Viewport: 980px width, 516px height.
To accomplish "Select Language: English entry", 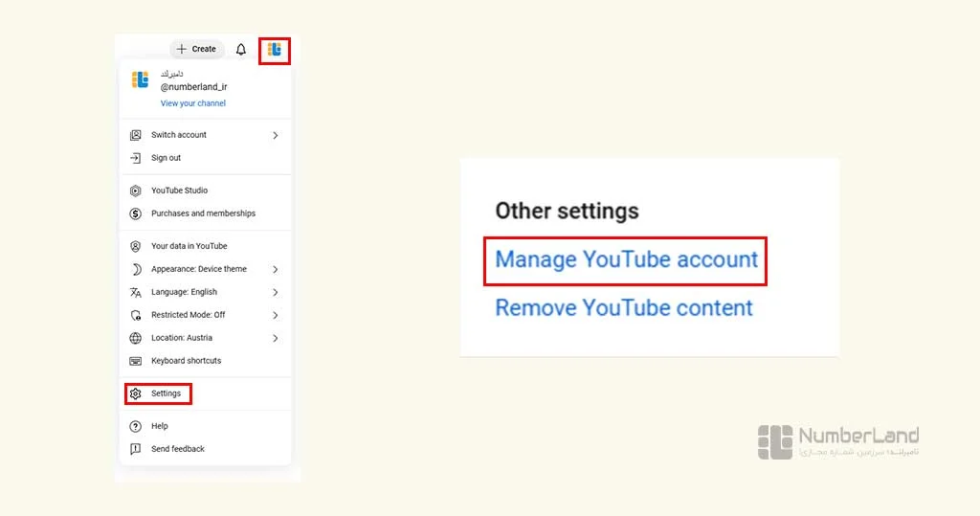I will [205, 293].
